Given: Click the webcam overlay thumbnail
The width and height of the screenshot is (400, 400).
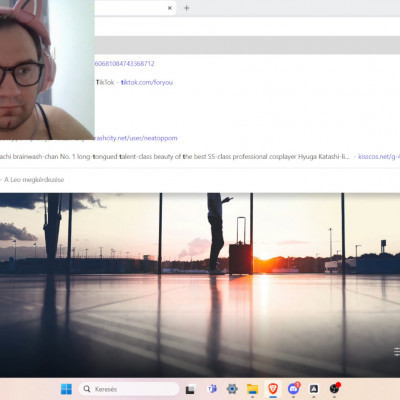Looking at the screenshot, I should click(47, 70).
